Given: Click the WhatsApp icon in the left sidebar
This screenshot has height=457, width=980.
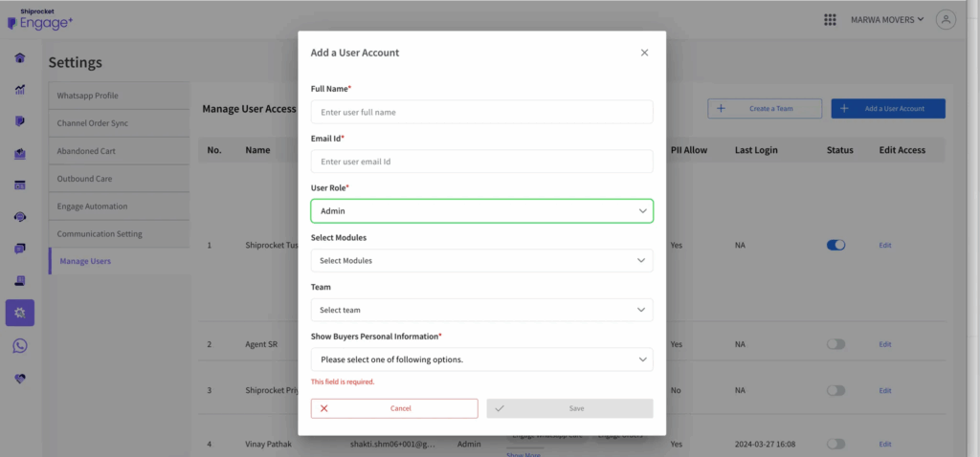Looking at the screenshot, I should coord(20,346).
